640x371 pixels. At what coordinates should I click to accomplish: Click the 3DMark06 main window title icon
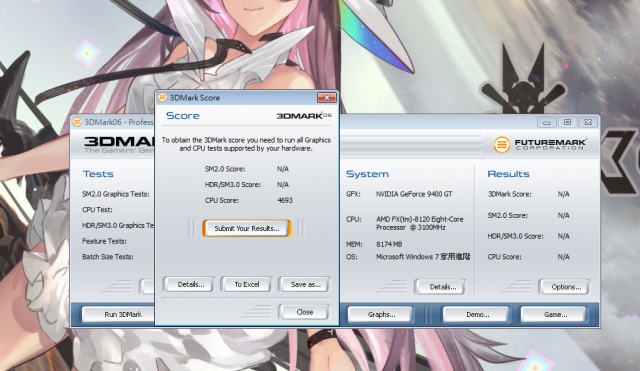coord(76,122)
